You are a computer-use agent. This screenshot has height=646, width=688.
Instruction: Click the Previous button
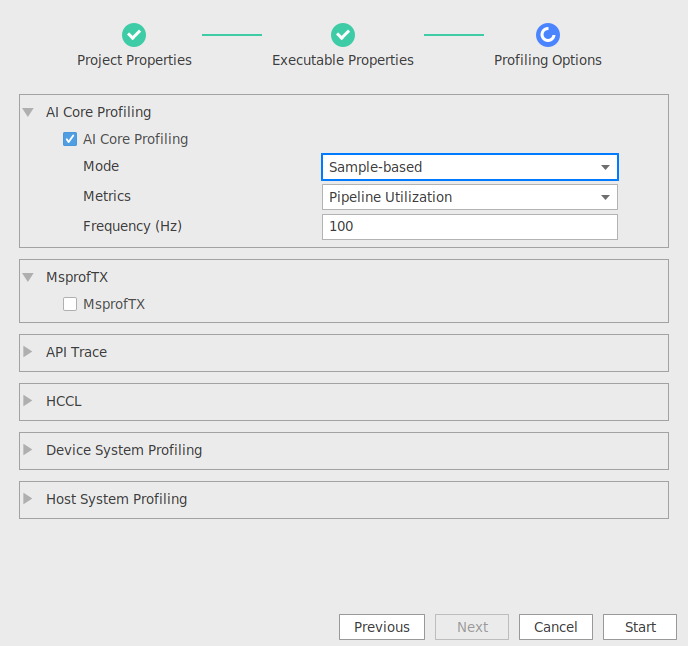382,627
